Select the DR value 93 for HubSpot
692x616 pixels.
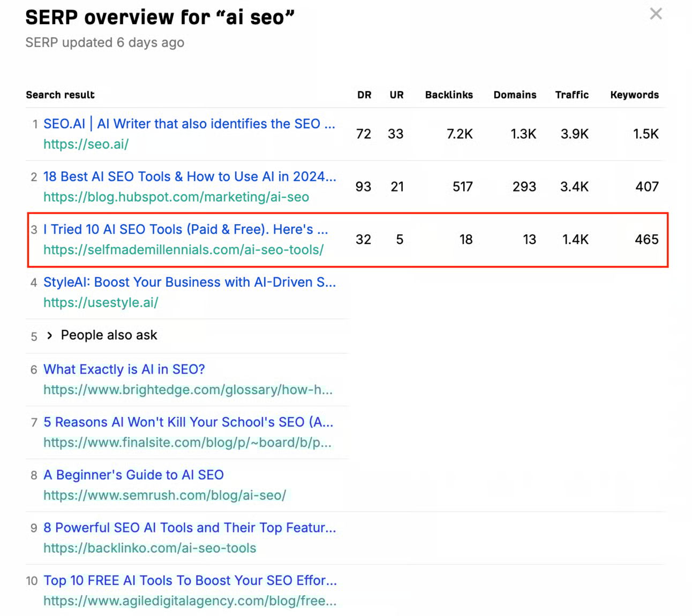364,187
